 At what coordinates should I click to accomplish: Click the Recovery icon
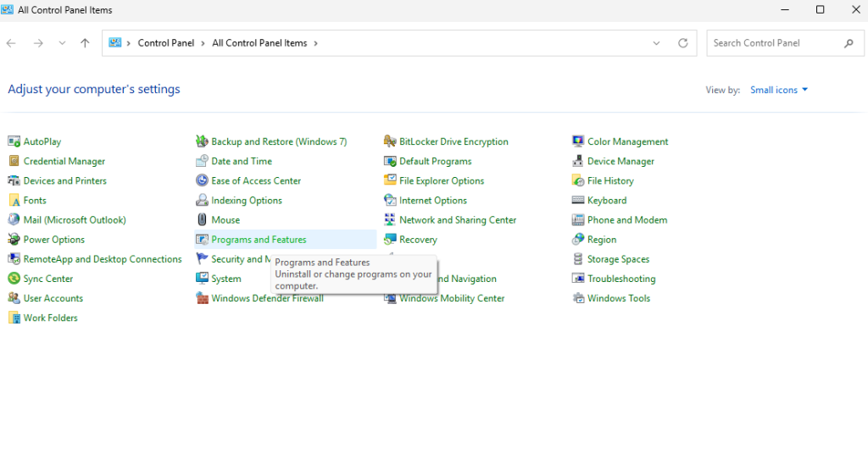tap(390, 240)
